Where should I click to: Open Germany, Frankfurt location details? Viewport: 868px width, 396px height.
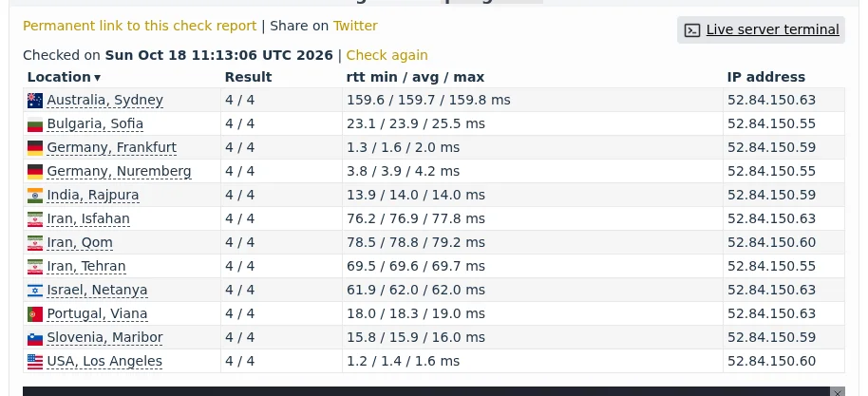pyautogui.click(x=112, y=148)
